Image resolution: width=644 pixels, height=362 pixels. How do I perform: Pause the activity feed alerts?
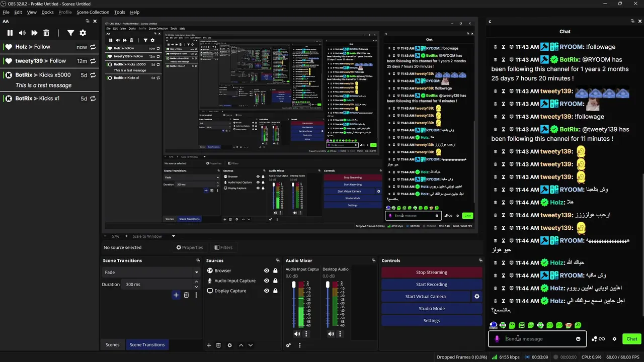click(x=10, y=33)
